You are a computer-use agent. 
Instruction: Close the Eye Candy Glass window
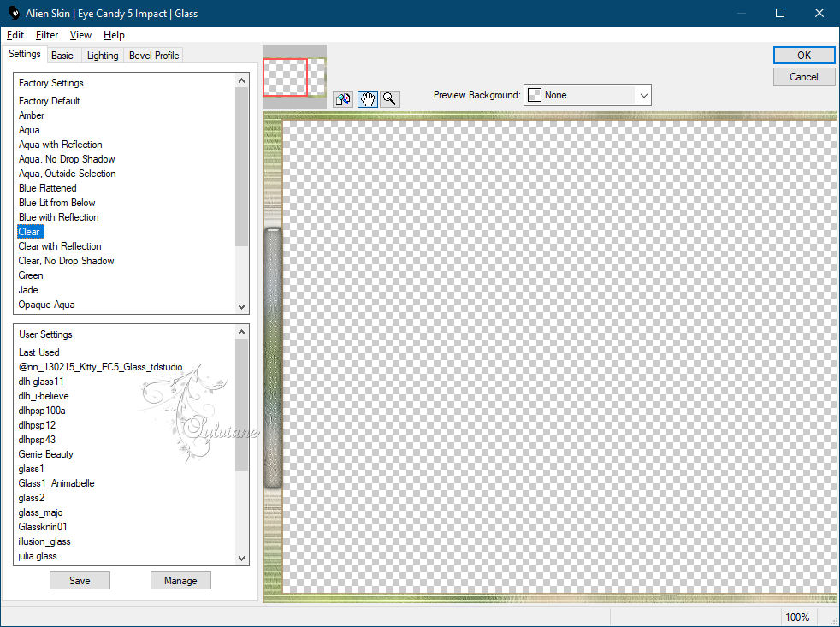point(819,13)
